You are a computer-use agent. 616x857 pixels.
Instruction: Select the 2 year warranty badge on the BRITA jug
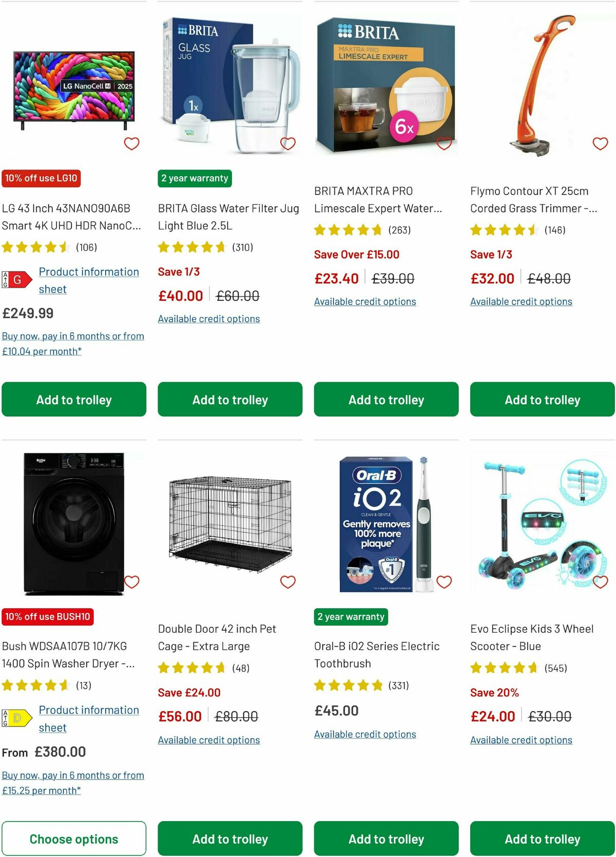pos(195,178)
